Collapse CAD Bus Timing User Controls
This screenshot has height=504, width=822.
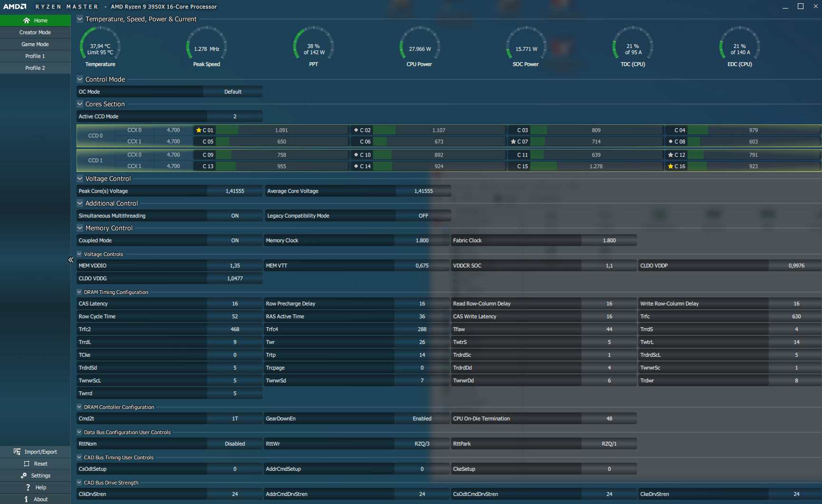(79, 457)
